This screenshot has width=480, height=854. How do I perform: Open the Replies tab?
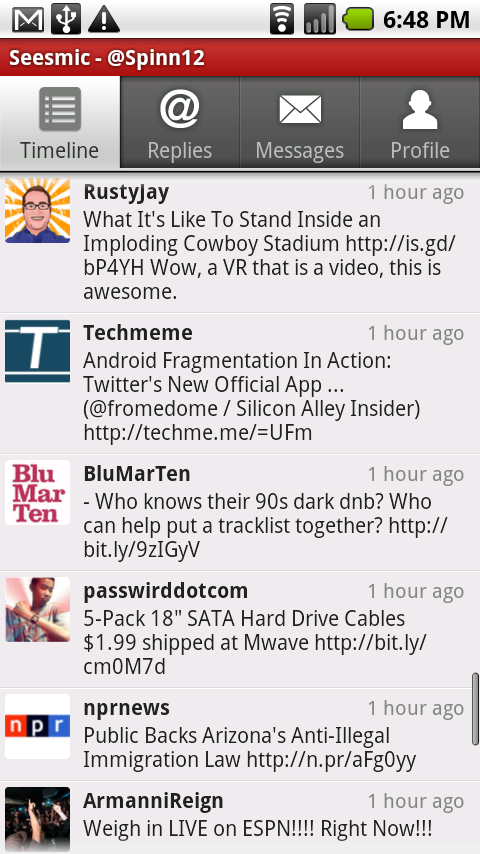180,122
